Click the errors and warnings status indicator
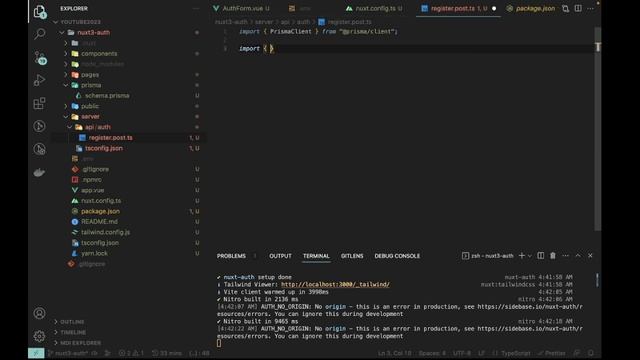This screenshot has height=360, width=640. [x=131, y=353]
